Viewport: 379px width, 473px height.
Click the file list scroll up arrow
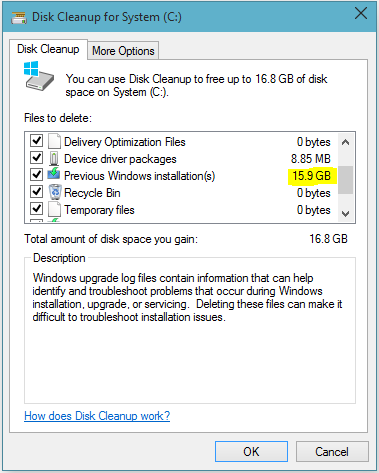(x=346, y=142)
